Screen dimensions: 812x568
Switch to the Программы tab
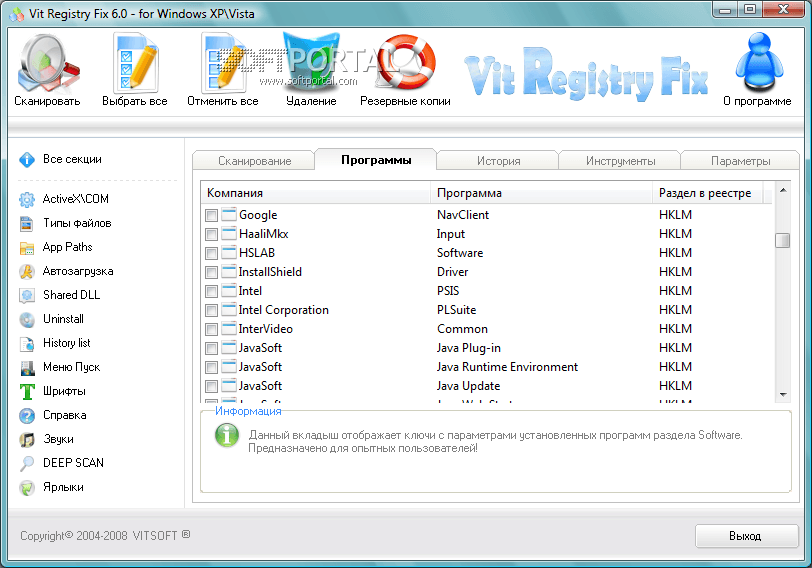376,160
